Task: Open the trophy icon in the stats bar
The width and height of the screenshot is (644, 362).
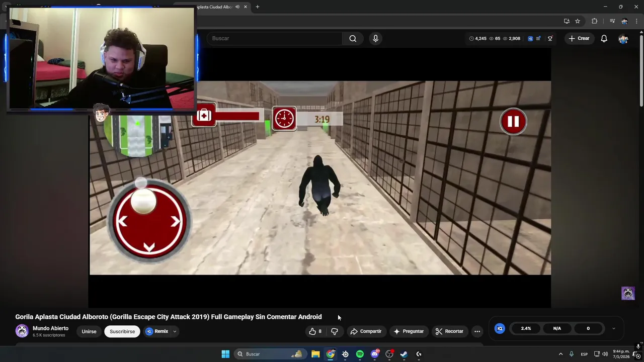Action: [550, 38]
